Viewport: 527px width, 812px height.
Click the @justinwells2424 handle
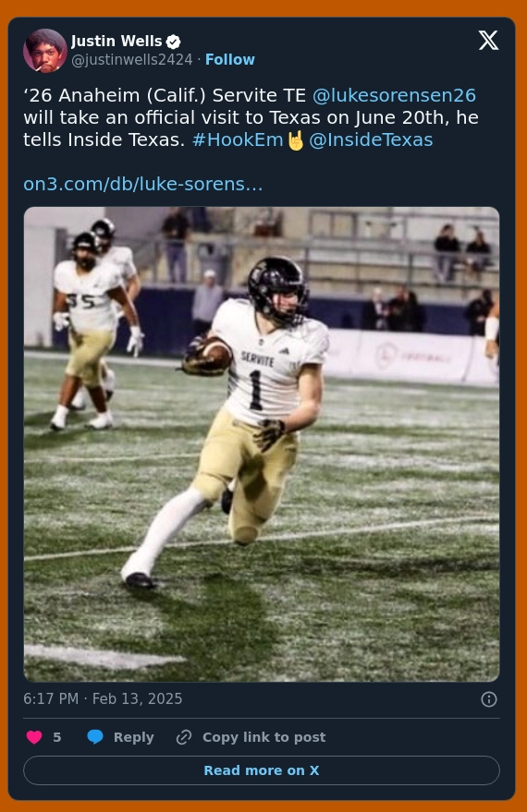[131, 59]
